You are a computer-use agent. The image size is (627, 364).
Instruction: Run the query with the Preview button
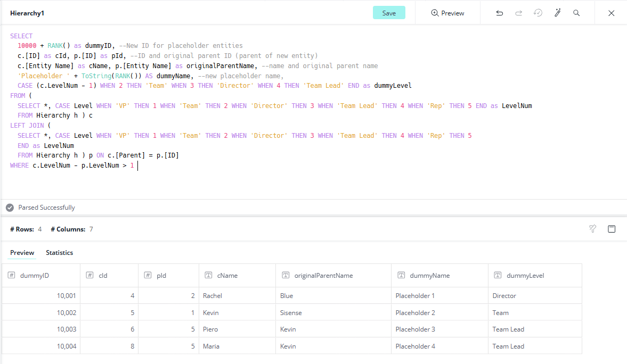pyautogui.click(x=447, y=13)
